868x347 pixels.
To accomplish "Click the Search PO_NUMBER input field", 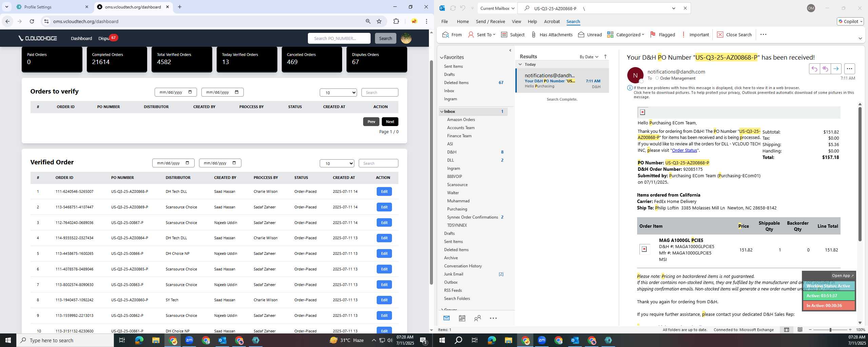I will [339, 38].
